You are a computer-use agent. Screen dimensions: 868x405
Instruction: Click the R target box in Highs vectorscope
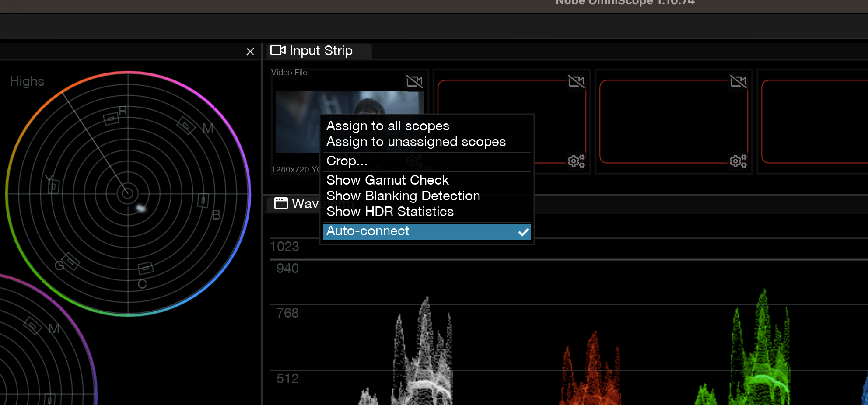coord(111,119)
